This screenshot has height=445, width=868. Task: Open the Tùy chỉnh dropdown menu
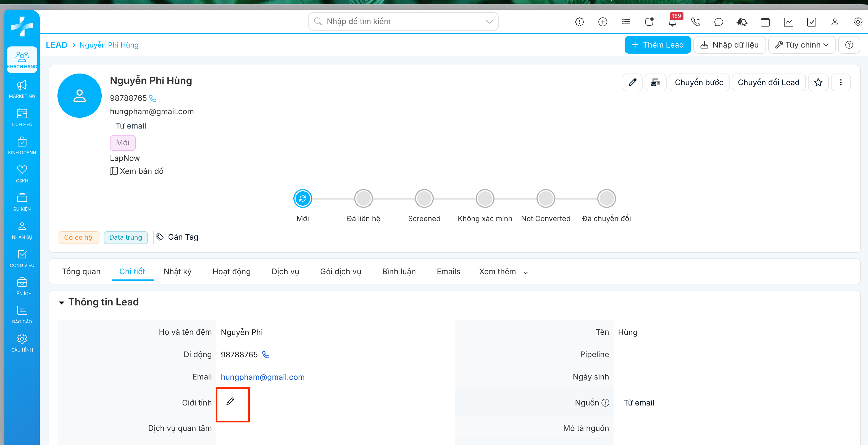[x=802, y=45]
